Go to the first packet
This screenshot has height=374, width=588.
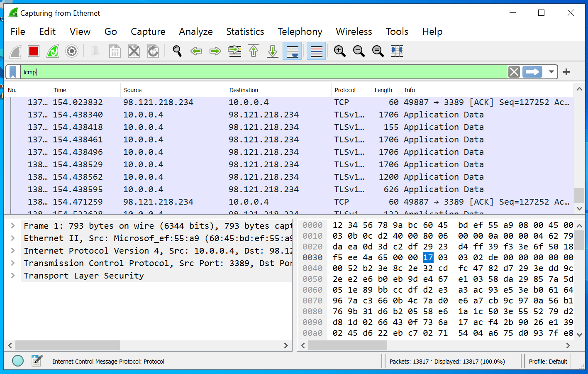coord(253,51)
